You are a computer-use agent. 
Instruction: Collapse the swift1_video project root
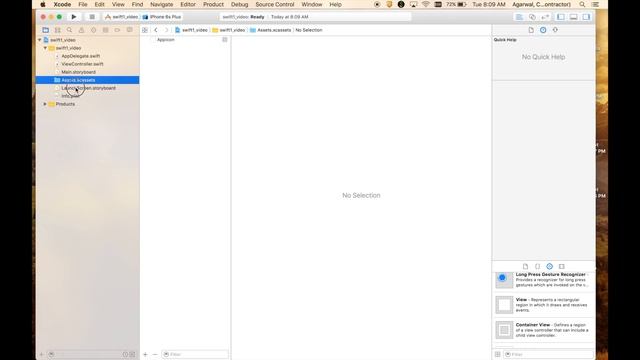coord(40,40)
